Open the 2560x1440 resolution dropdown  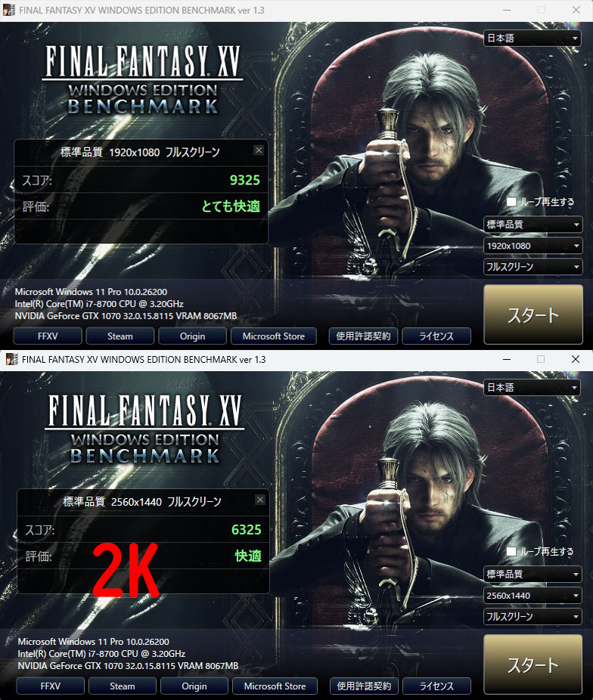[x=532, y=595]
